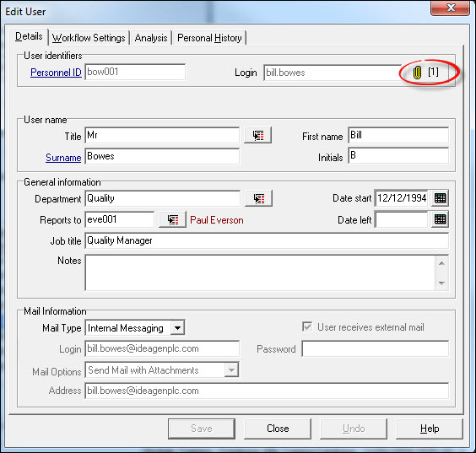Switch to the Personal History tab

[x=209, y=38]
